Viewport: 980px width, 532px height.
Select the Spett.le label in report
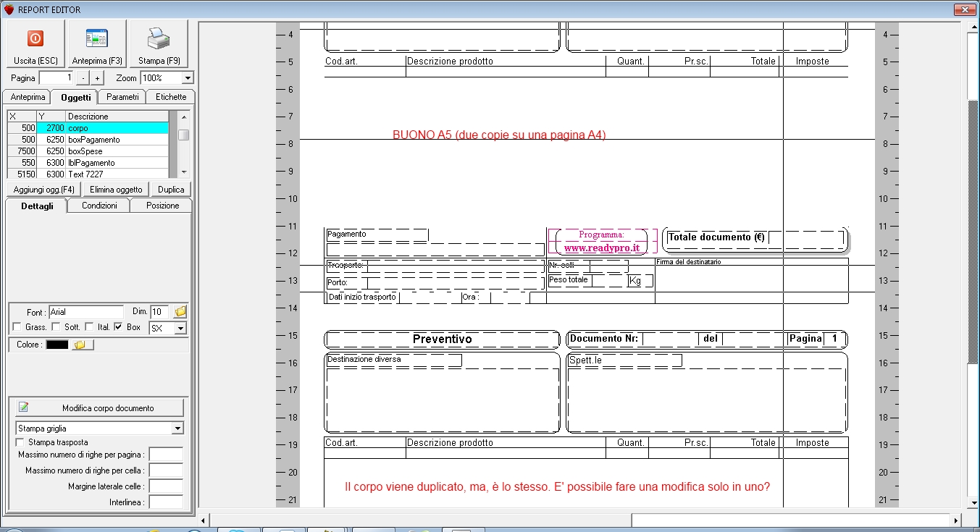pos(585,360)
